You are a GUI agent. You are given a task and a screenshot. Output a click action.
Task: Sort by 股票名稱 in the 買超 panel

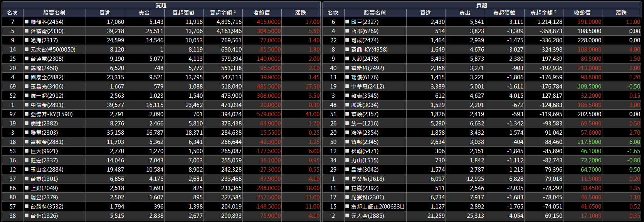coord(54,13)
